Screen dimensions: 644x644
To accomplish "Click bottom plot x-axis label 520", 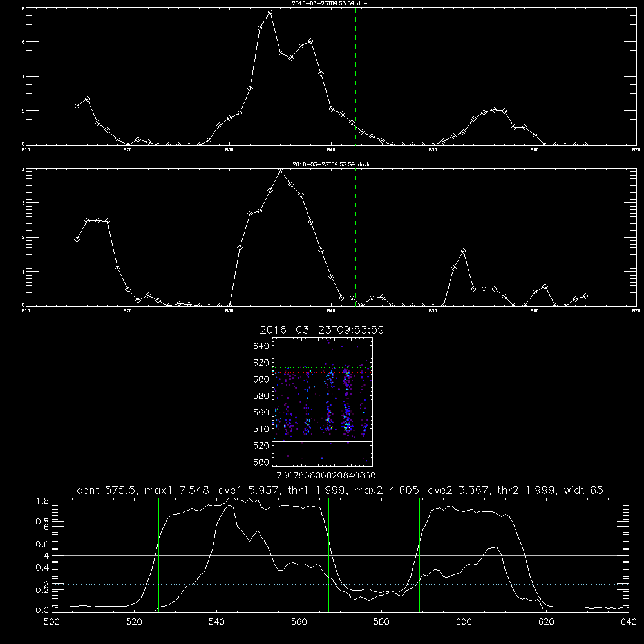I will (x=134, y=622).
